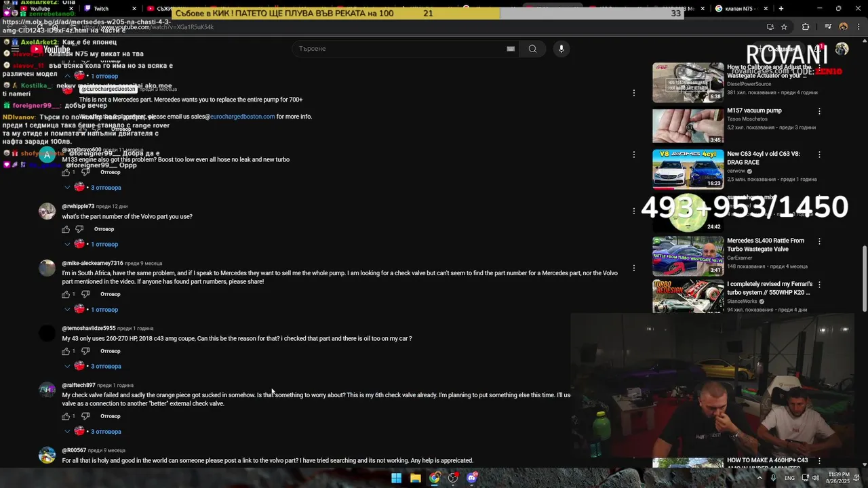This screenshot has height=488, width=868.
Task: Reply to ralftech897's comment with Отговор
Action: pos(111,416)
